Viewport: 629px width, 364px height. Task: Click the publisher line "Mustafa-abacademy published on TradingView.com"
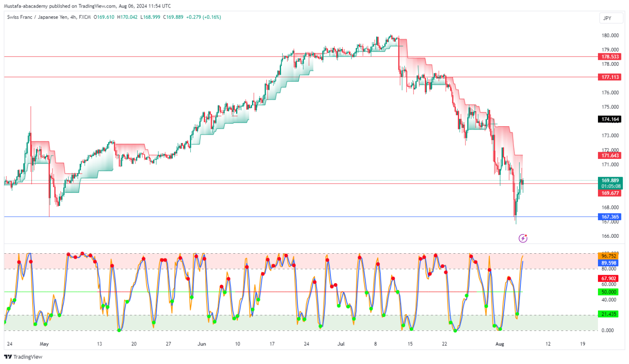[x=60, y=6]
